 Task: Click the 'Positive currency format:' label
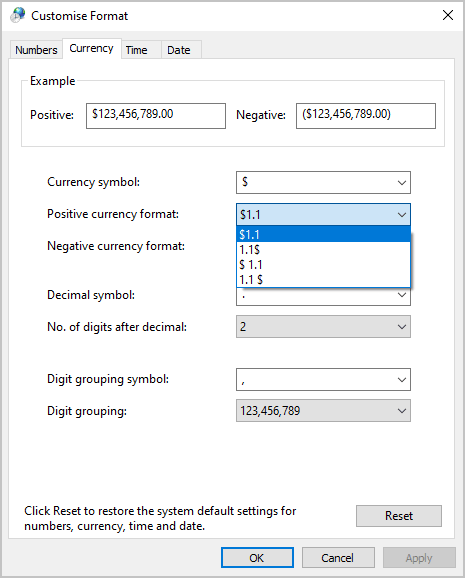113,214
